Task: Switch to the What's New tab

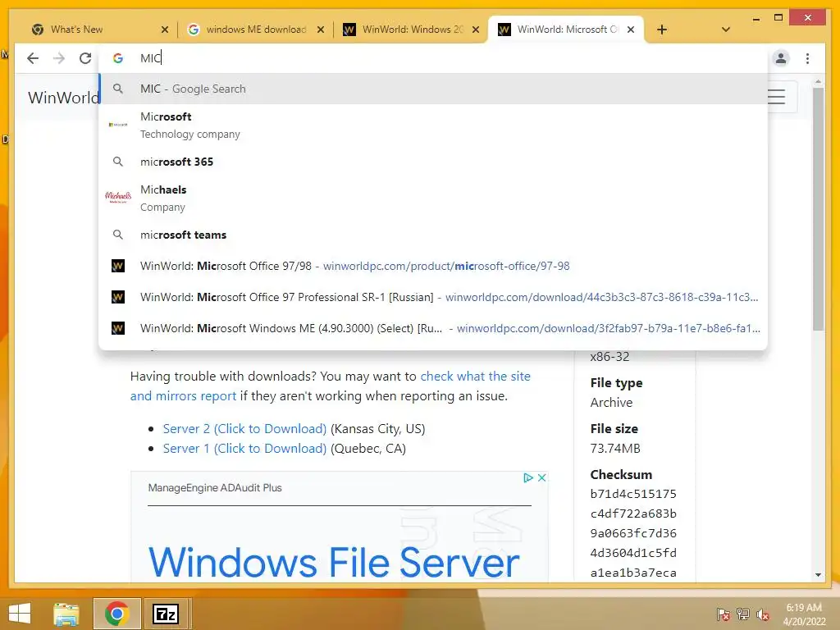Action: tap(97, 30)
